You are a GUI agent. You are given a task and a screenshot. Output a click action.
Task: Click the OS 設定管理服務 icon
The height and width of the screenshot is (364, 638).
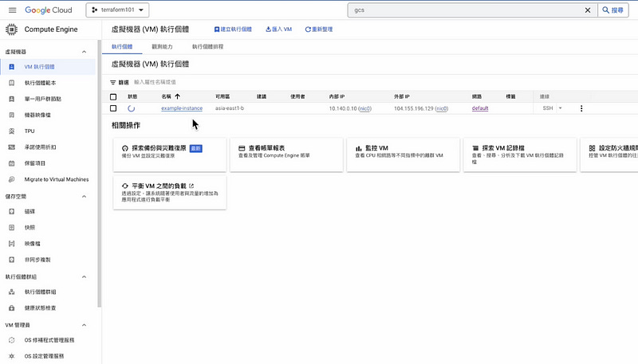[x=11, y=356]
